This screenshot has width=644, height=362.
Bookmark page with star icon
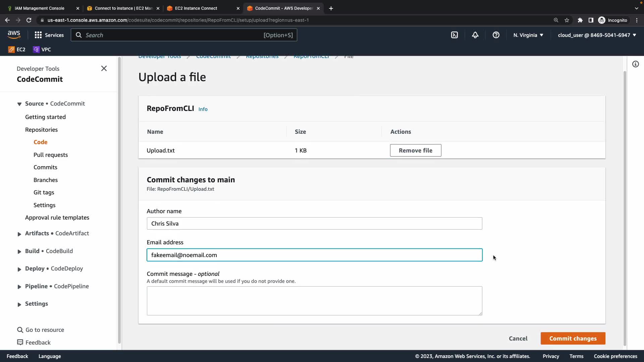(567, 20)
